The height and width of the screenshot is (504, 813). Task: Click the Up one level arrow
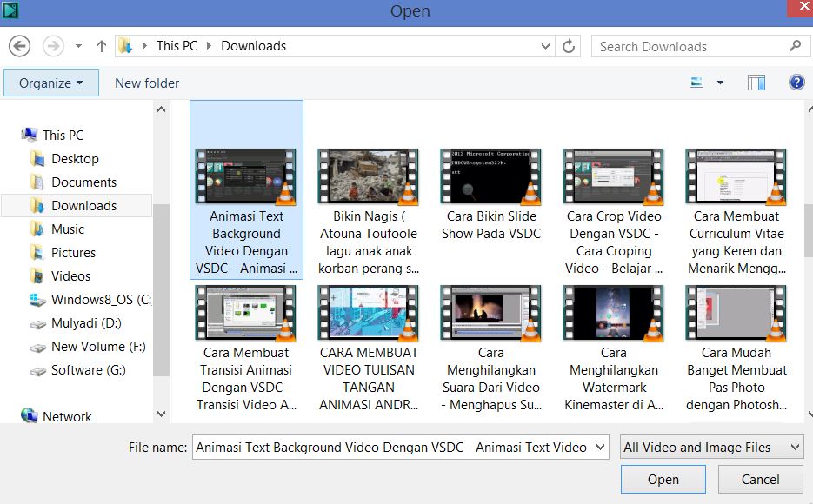click(x=102, y=46)
